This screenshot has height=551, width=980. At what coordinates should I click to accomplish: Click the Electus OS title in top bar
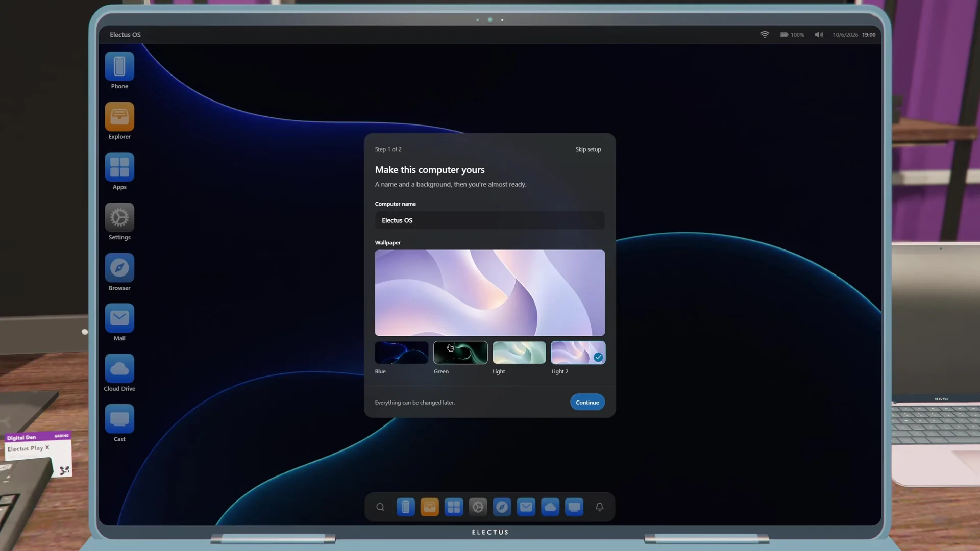125,35
